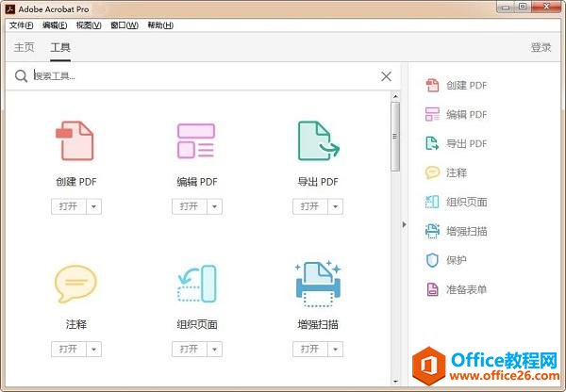
Task: Click the 创建 PDF large tool icon
Action: [75, 140]
